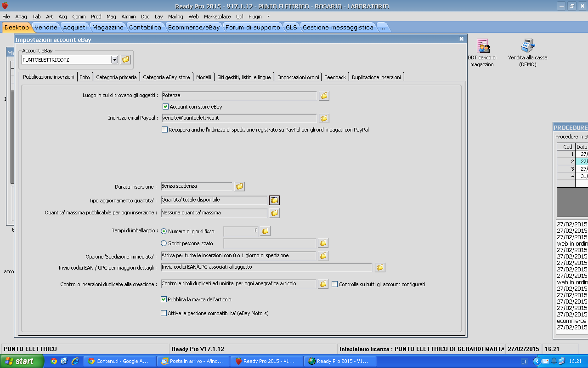The width and height of the screenshot is (588, 368).
Task: Click the Data column header in Procedure
Action: click(582, 147)
